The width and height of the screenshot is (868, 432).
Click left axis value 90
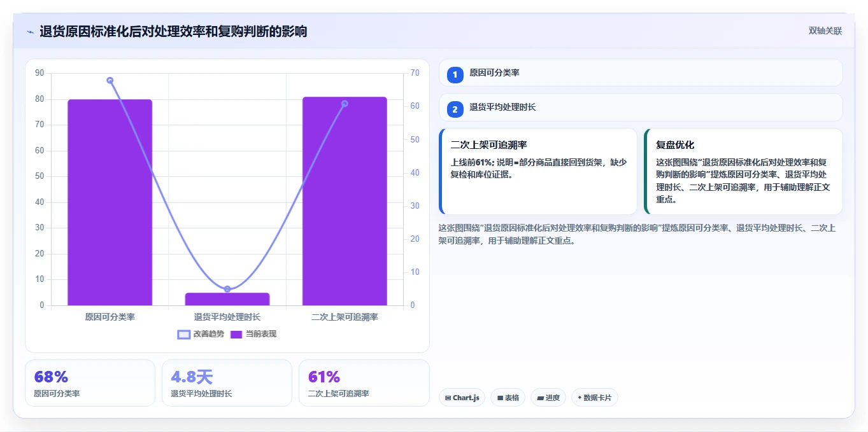(x=40, y=73)
